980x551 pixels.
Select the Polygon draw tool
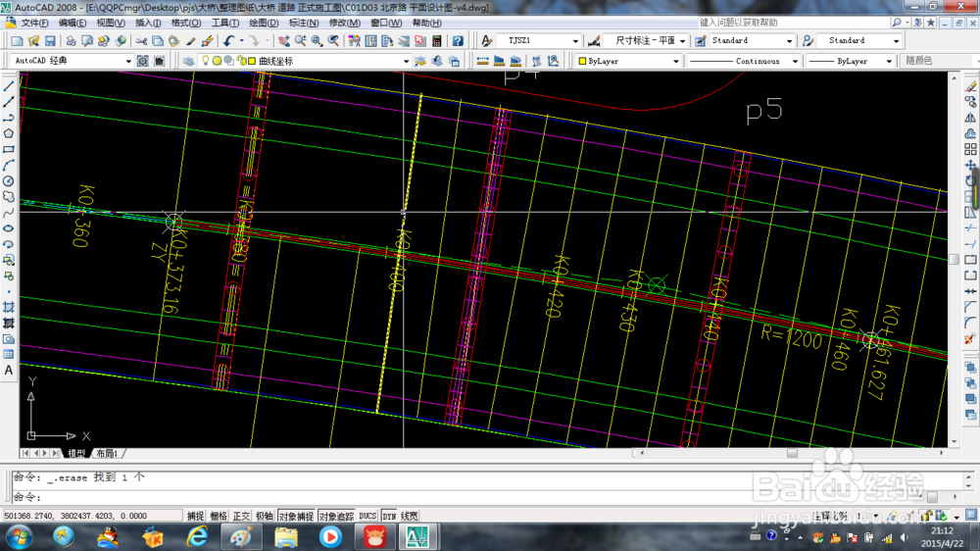coord(9,133)
